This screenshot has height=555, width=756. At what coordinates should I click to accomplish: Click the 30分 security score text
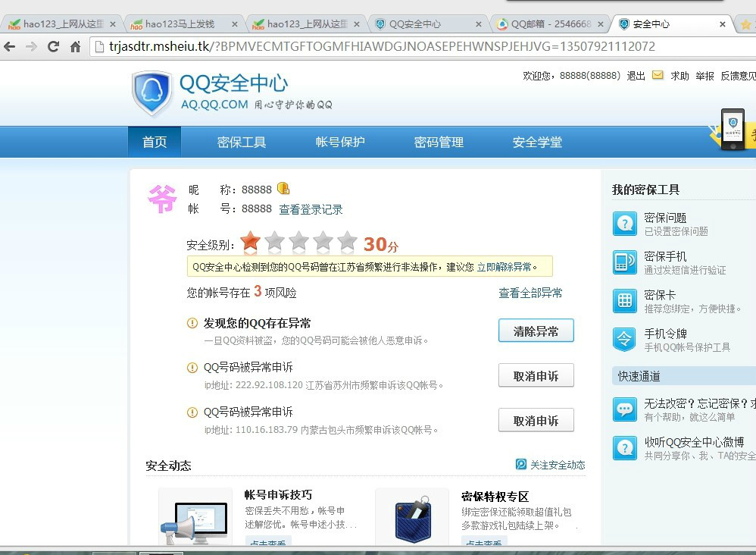[381, 244]
